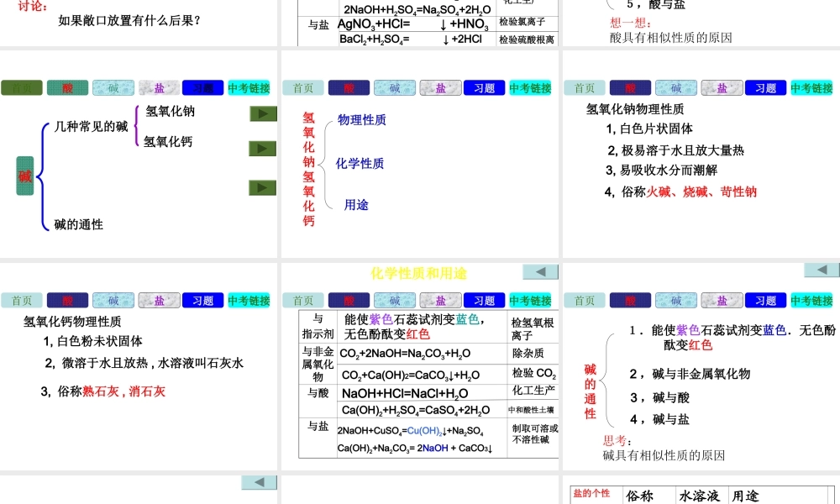This screenshot has height=504, width=840.
Task: Open 中考链接 on the 氢氧化钠物理性质 slide
Action: 811,88
